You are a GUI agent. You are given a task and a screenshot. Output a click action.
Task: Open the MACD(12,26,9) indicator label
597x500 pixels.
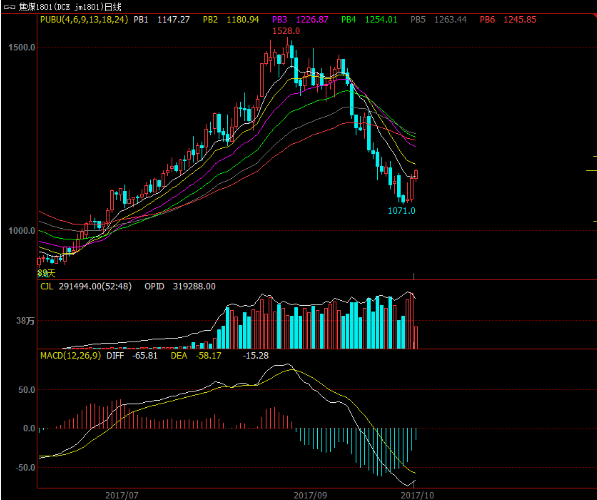pos(71,356)
